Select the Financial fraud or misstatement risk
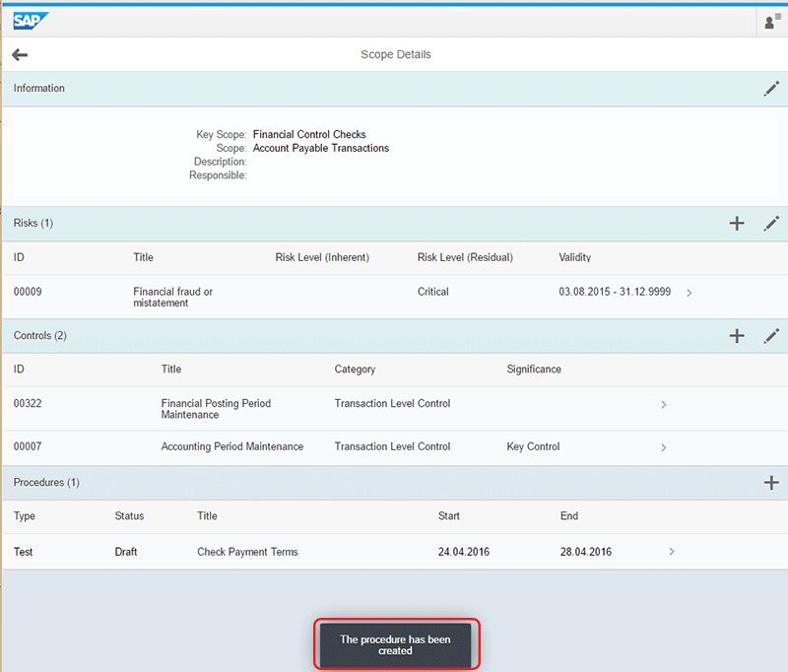 pos(172,298)
